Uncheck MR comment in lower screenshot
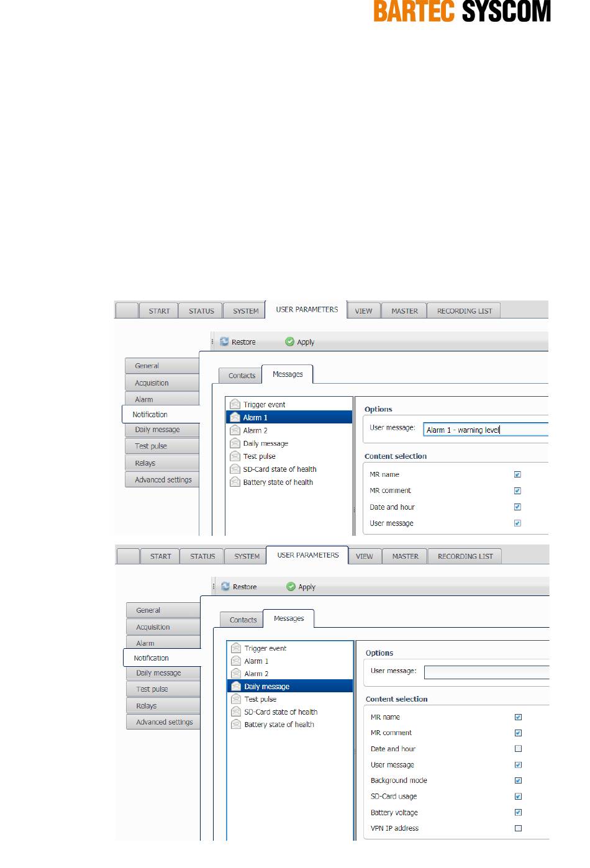 [519, 733]
